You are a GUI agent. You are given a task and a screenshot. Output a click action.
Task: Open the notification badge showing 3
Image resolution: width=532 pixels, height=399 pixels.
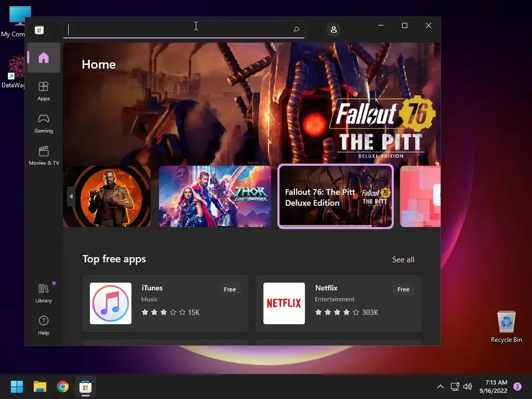click(517, 387)
